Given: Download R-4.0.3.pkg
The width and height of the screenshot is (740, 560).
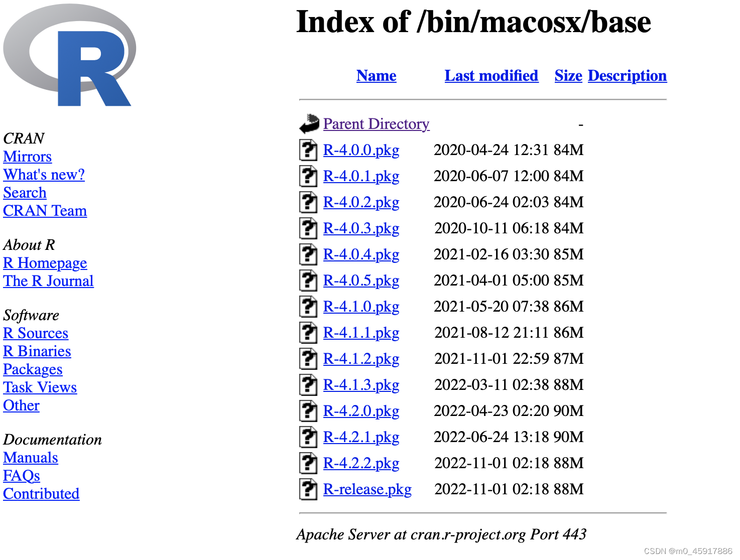Looking at the screenshot, I should [361, 228].
